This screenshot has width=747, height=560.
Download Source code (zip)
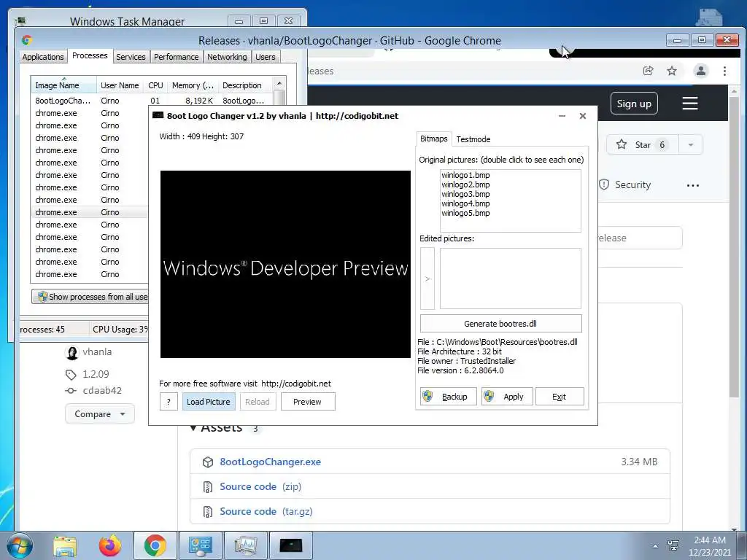tap(260, 486)
